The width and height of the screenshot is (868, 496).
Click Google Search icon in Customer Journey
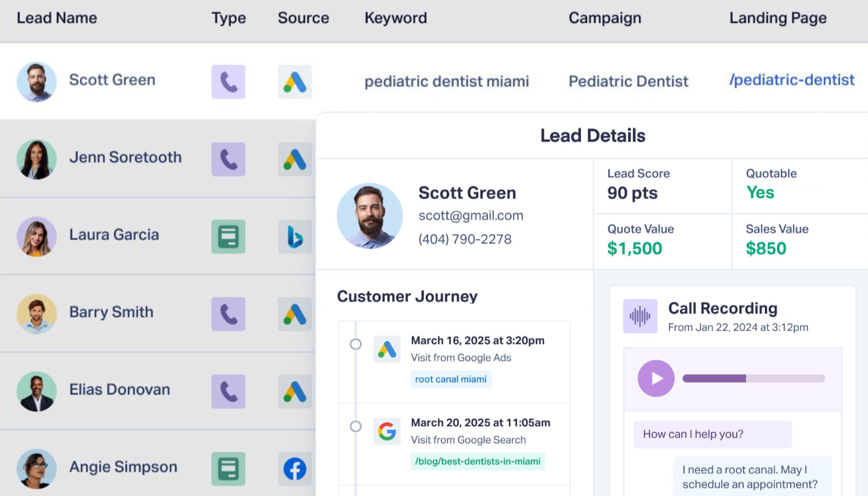tap(387, 431)
